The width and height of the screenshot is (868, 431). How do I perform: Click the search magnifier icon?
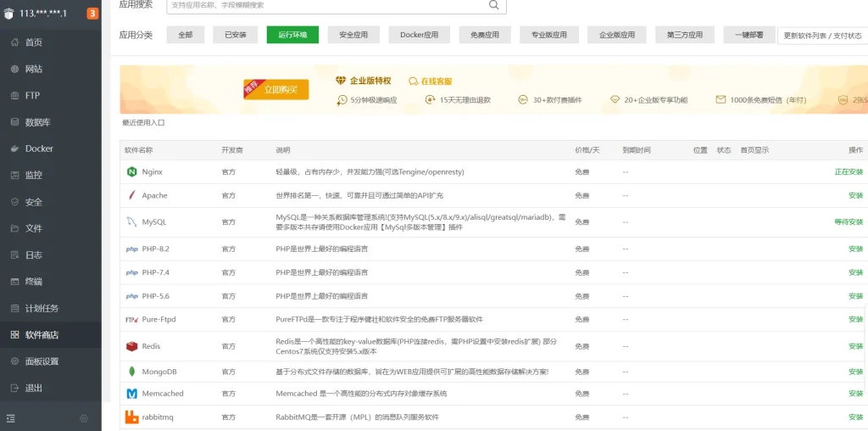[x=493, y=5]
